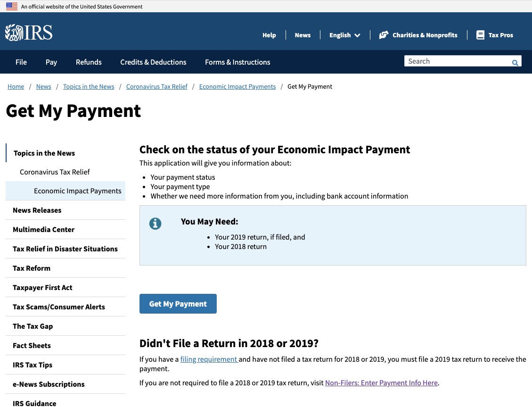Open Credits & Deductions menu
Screen dimensions: 532x407
tap(153, 62)
